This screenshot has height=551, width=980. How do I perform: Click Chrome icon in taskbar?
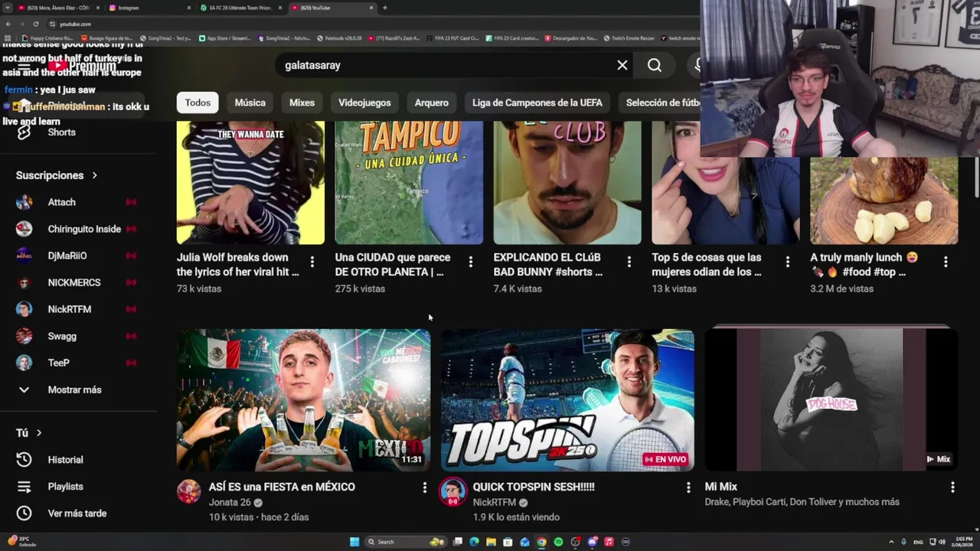point(541,542)
